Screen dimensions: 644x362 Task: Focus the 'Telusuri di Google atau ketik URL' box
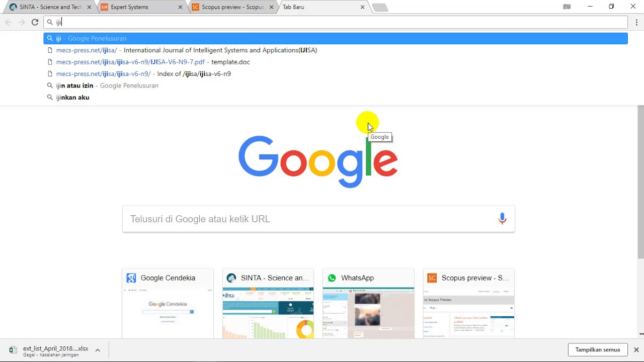tap(318, 219)
